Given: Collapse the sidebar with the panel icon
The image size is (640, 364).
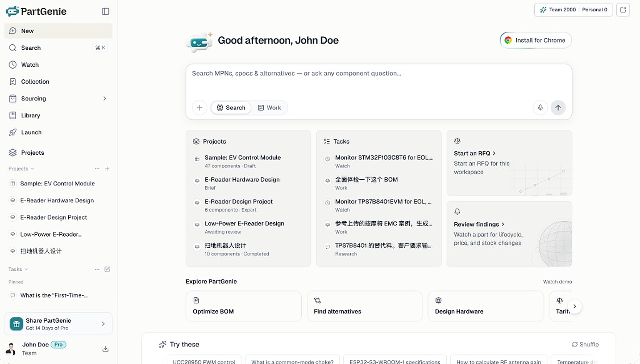Looking at the screenshot, I should coord(105,11).
